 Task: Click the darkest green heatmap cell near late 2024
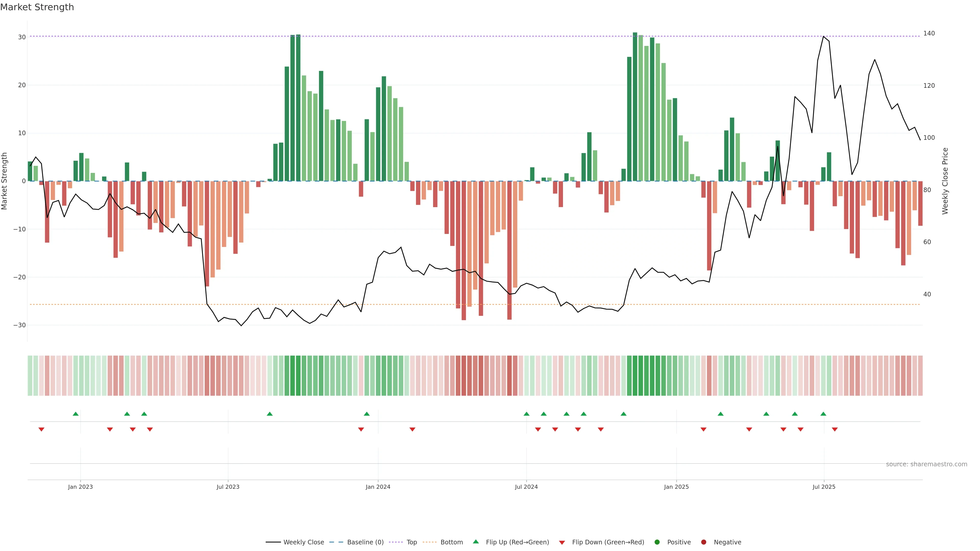click(635, 376)
